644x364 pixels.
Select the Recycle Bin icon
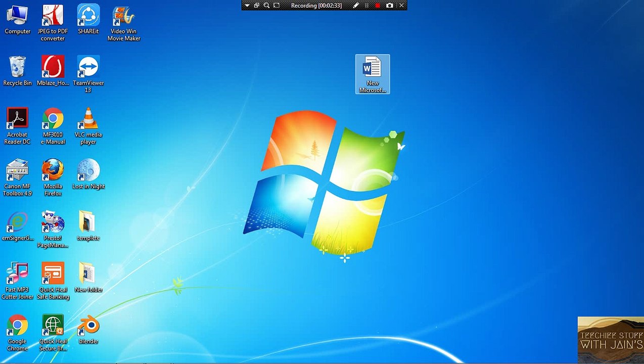click(17, 71)
